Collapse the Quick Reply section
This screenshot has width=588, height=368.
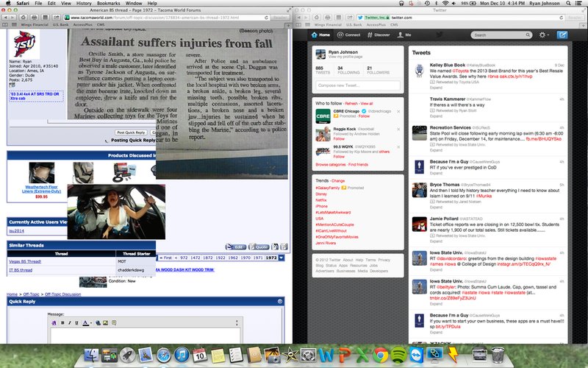(280, 301)
